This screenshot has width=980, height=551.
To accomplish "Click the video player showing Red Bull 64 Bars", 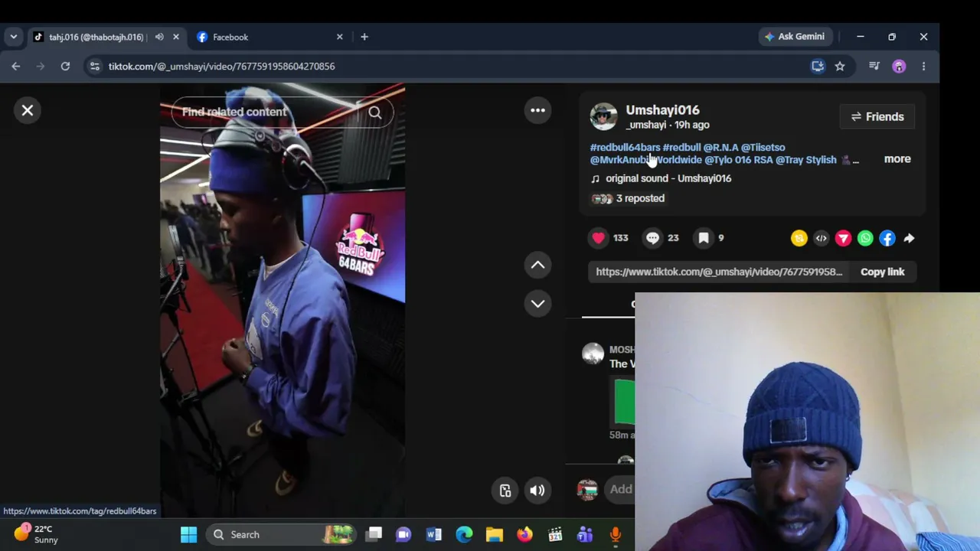I will (283, 300).
